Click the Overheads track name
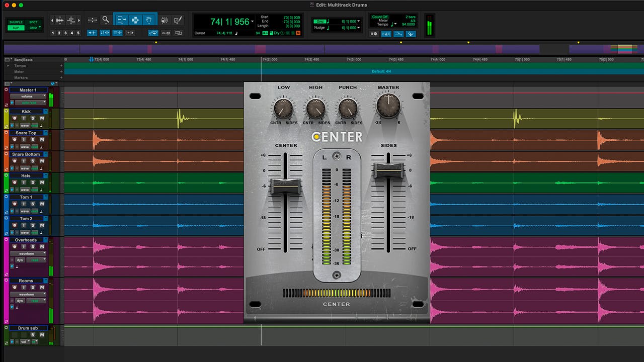The image size is (644, 362). [x=26, y=240]
